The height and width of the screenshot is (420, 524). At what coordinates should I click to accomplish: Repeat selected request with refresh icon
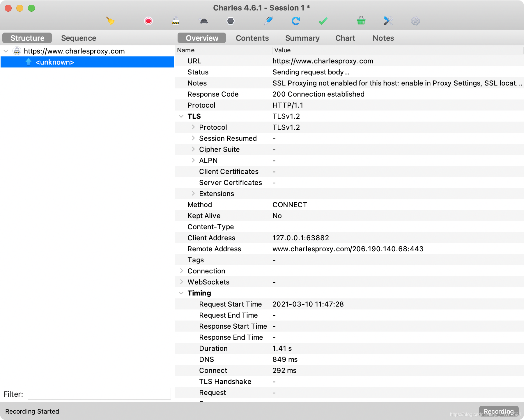pos(296,21)
